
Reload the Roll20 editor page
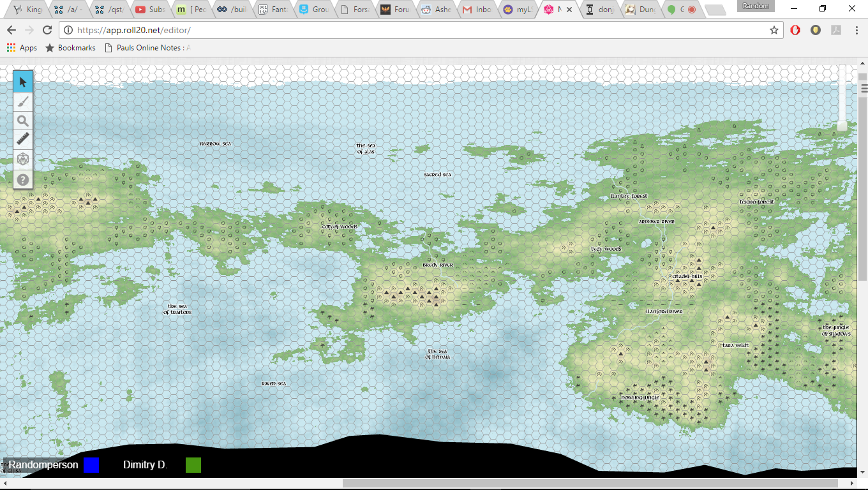(x=47, y=30)
